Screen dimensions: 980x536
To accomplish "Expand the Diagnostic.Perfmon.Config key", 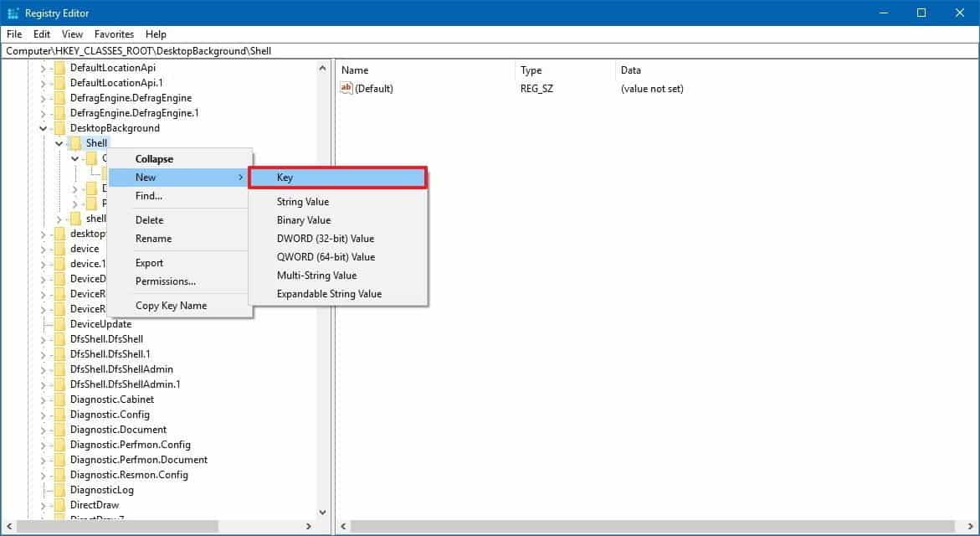I will (44, 445).
